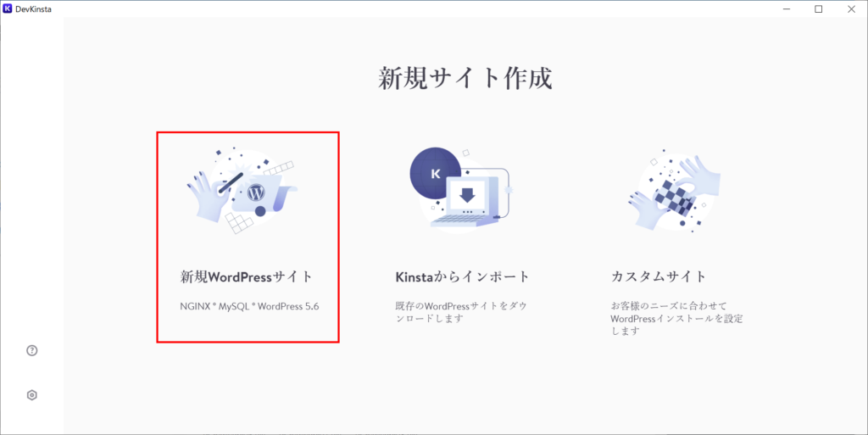Image resolution: width=868 pixels, height=435 pixels.
Task: Click the DevKinsta window title text
Action: tap(33, 8)
